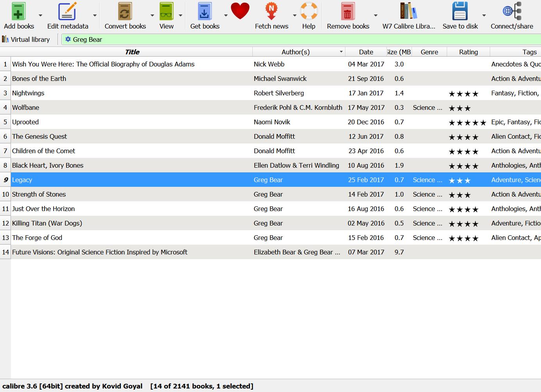Select the Douglas Adams biography title
The height and width of the screenshot is (392, 541).
pyautogui.click(x=103, y=64)
